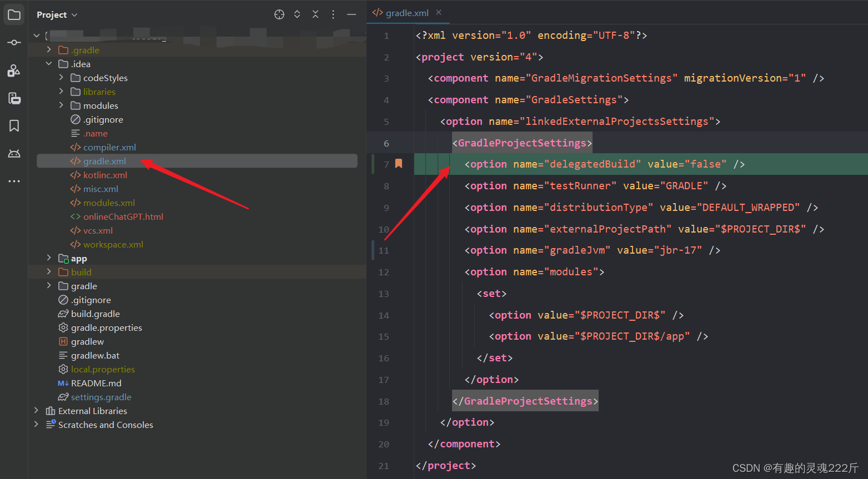This screenshot has height=479, width=868.
Task: Expand the gradle folder
Action: [x=49, y=286]
